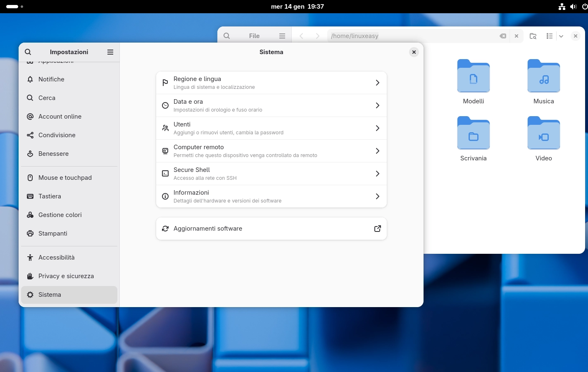Click the network icon in the system tray
588x372 pixels.
click(x=562, y=6)
